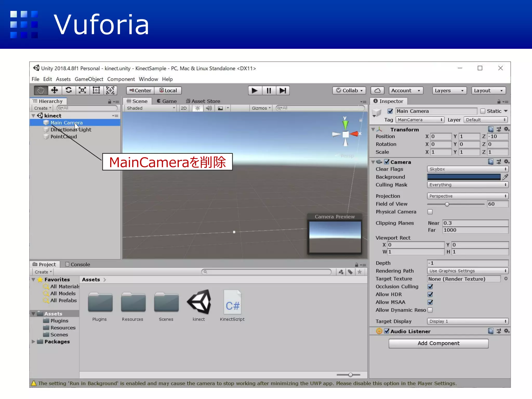Click the scene orientation gizmo center cube
Image resolution: width=532 pixels, height=399 pixels.
(x=345, y=134)
